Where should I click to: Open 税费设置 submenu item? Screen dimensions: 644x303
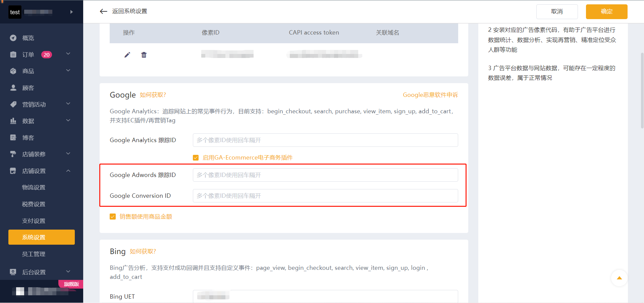34,204
